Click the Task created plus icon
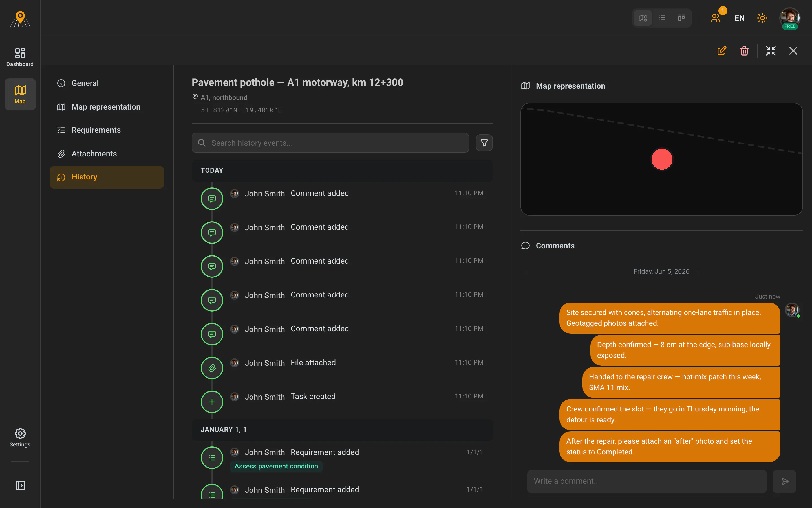This screenshot has width=812, height=508. [x=212, y=402]
